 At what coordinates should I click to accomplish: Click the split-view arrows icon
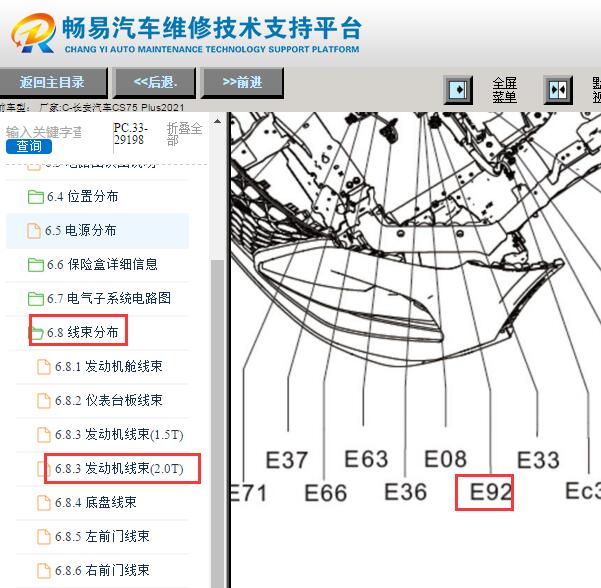[558, 90]
